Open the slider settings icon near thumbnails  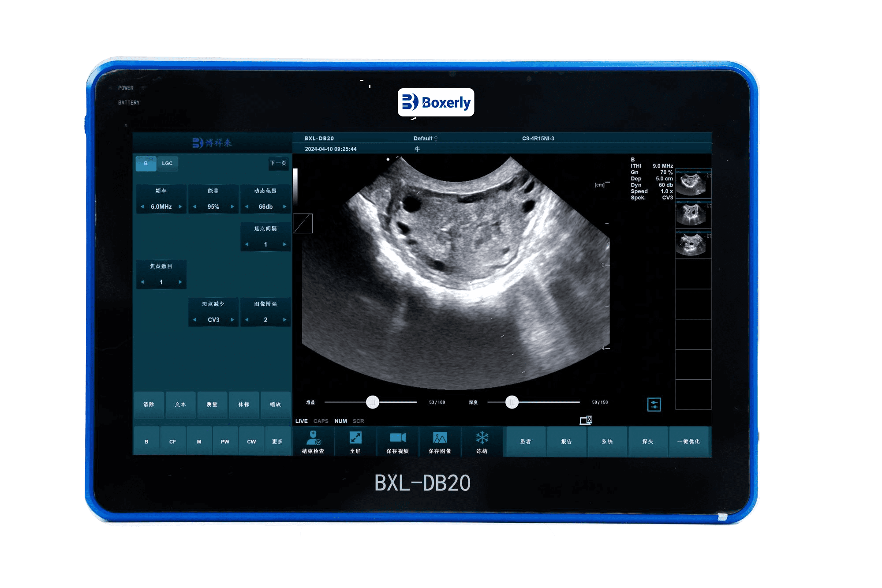pos(654,404)
